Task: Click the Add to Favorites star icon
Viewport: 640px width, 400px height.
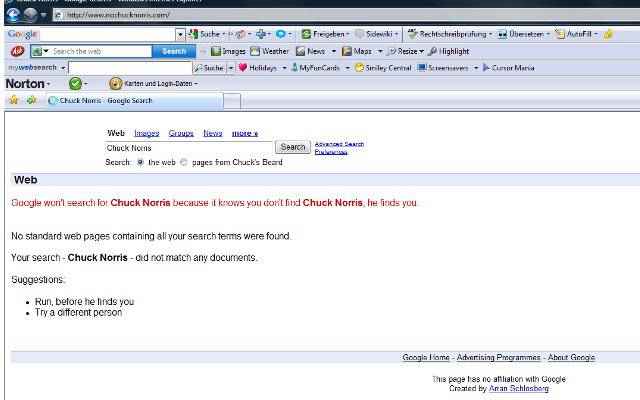Action: pos(31,100)
